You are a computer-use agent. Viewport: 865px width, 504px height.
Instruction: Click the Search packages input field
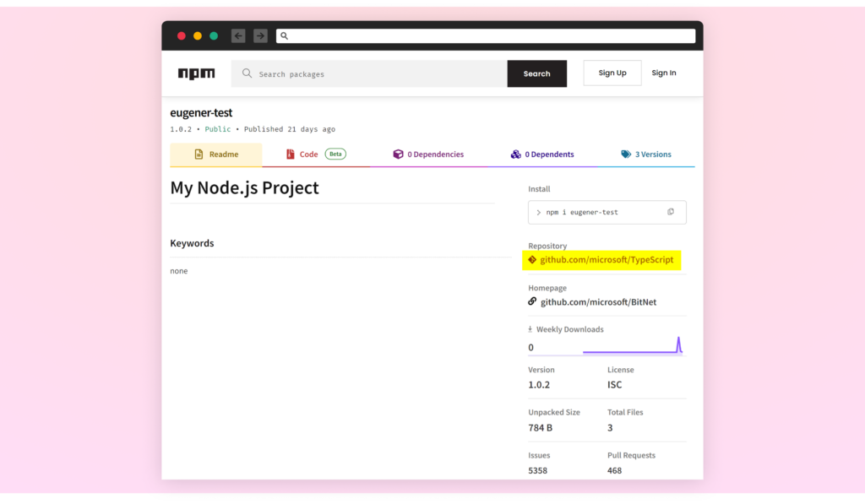[370, 73]
